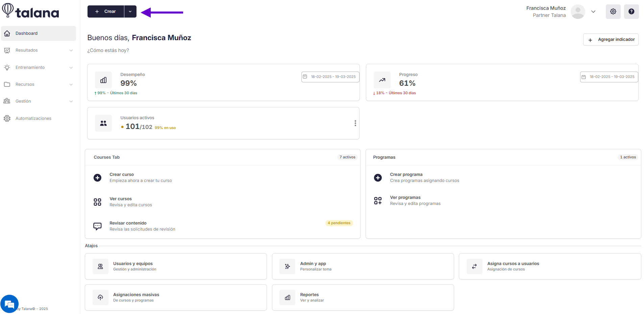Click the 101/102 users count
Screen dimensions: 644x314
[x=139, y=127]
